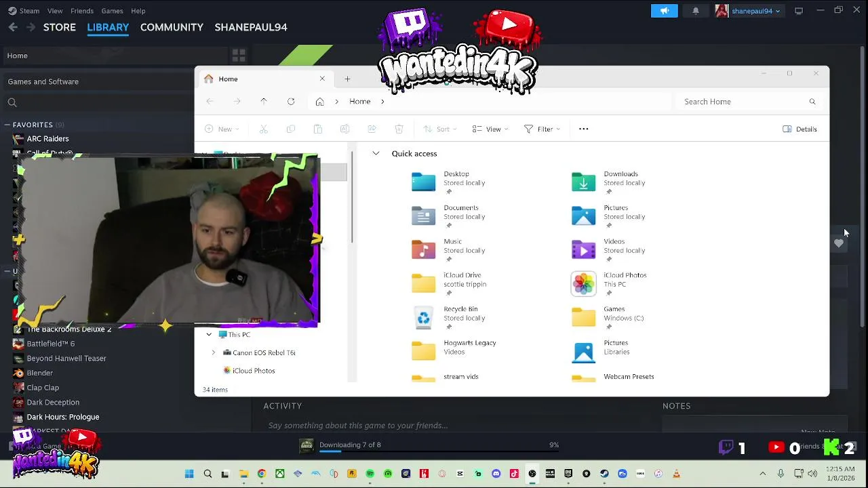Viewport: 868px width, 488px height.
Task: Click the Home icon in address bar
Action: [319, 102]
